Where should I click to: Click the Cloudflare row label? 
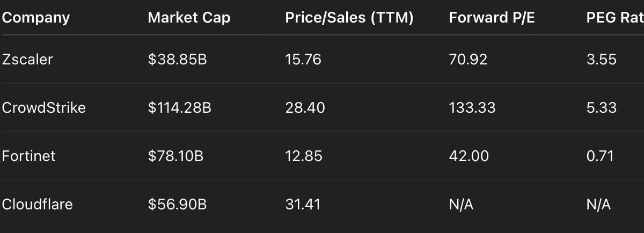[38, 204]
